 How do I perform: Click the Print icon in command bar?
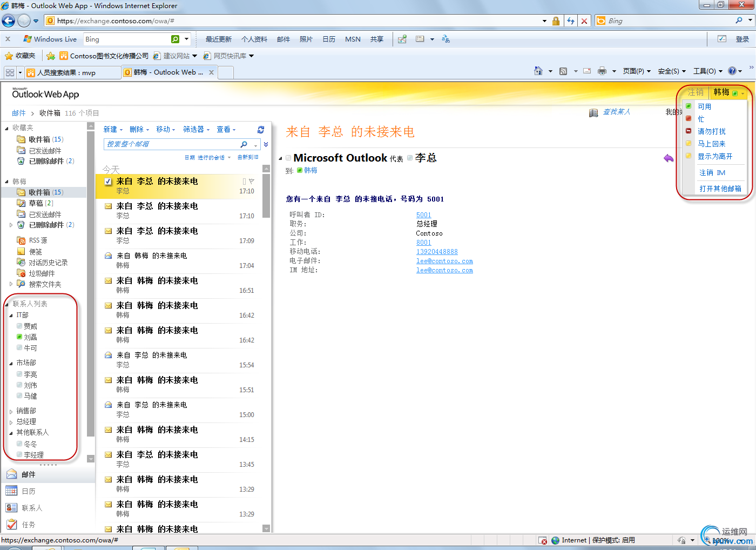coord(602,71)
